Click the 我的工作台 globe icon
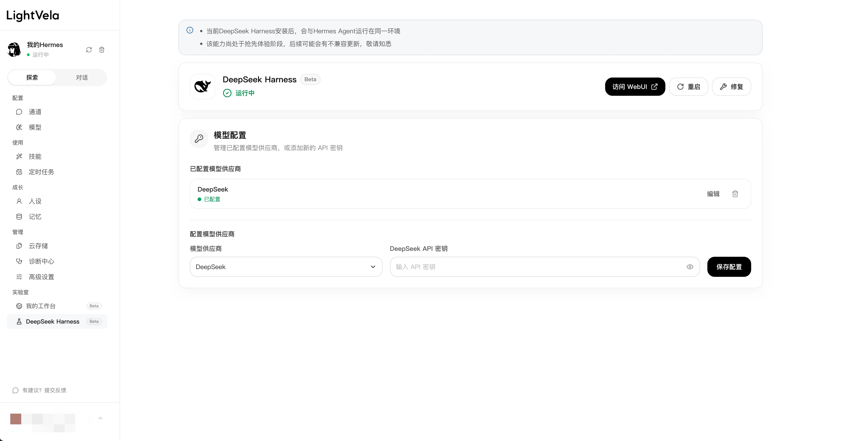Viewport: 868px width, 441px height. (x=19, y=306)
